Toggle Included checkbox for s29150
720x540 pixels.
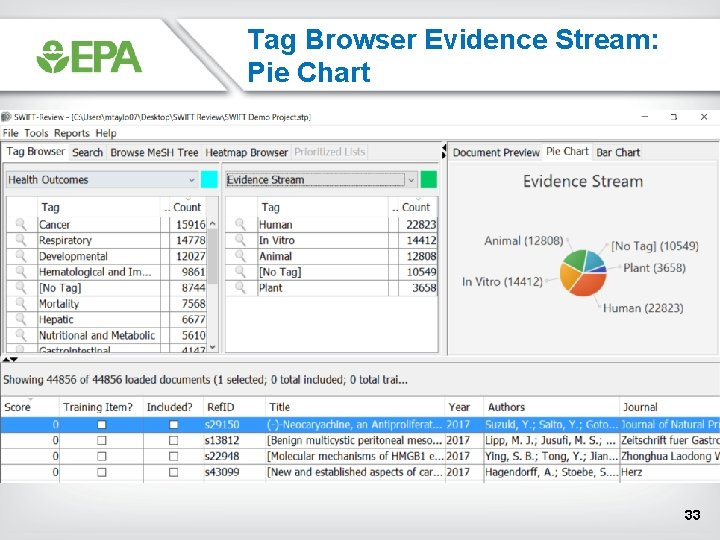tap(173, 425)
